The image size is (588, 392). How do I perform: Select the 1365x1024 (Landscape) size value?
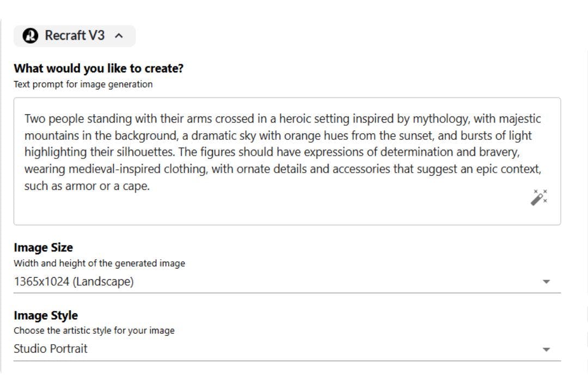[73, 281]
